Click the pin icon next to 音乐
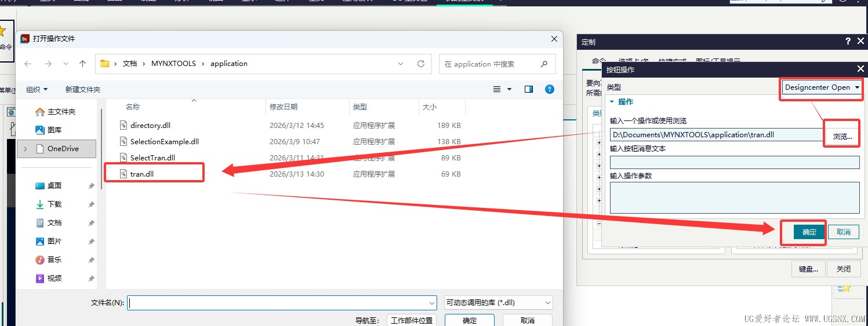The image size is (868, 326). (x=91, y=260)
